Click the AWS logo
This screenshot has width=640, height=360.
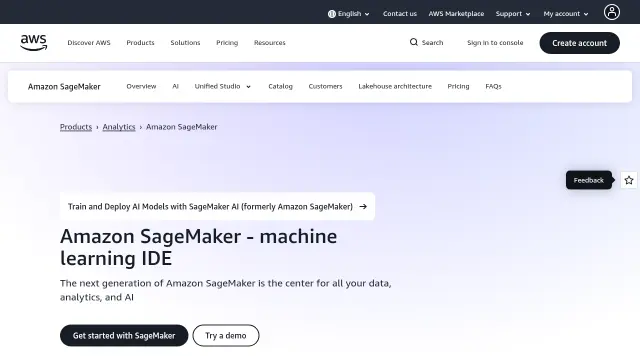point(34,43)
